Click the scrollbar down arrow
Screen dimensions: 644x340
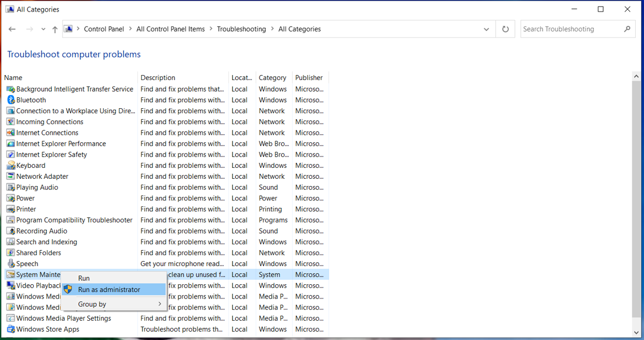[636, 333]
